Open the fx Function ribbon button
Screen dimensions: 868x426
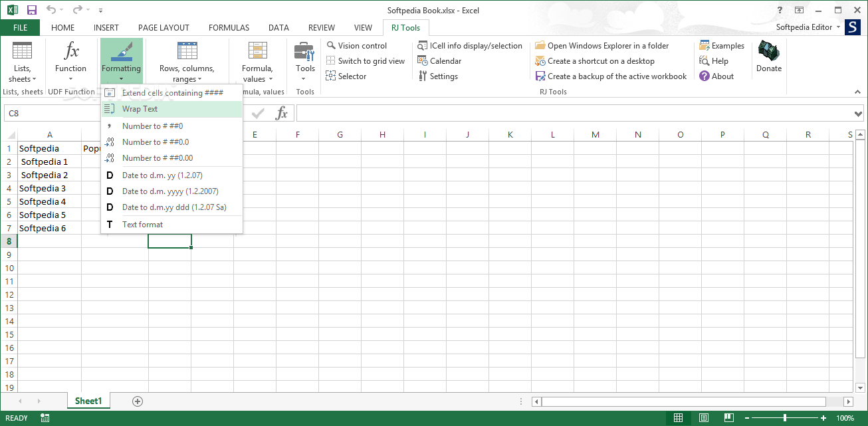(70, 61)
